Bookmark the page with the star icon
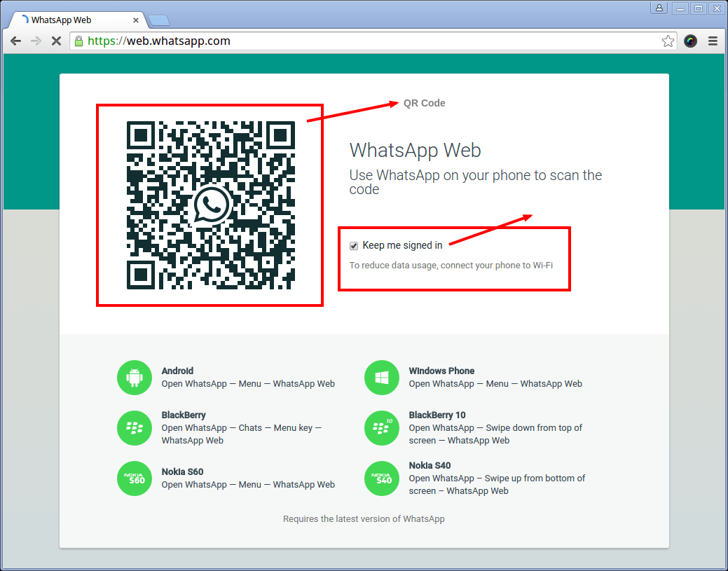Viewport: 728px width, 571px height. (668, 41)
